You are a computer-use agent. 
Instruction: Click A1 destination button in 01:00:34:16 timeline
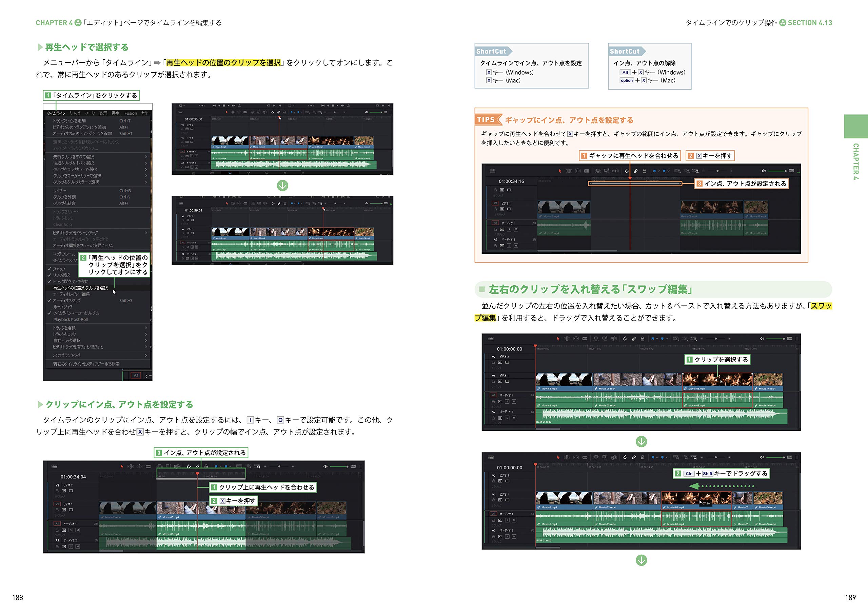pos(495,223)
